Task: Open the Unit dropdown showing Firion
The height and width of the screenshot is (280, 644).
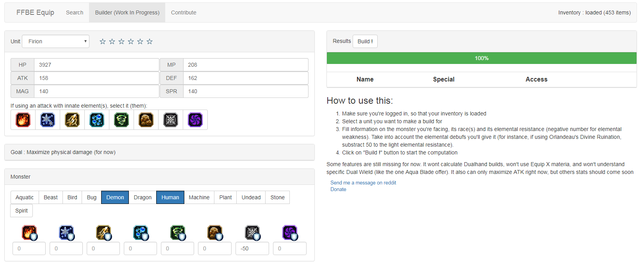Action: click(x=56, y=41)
